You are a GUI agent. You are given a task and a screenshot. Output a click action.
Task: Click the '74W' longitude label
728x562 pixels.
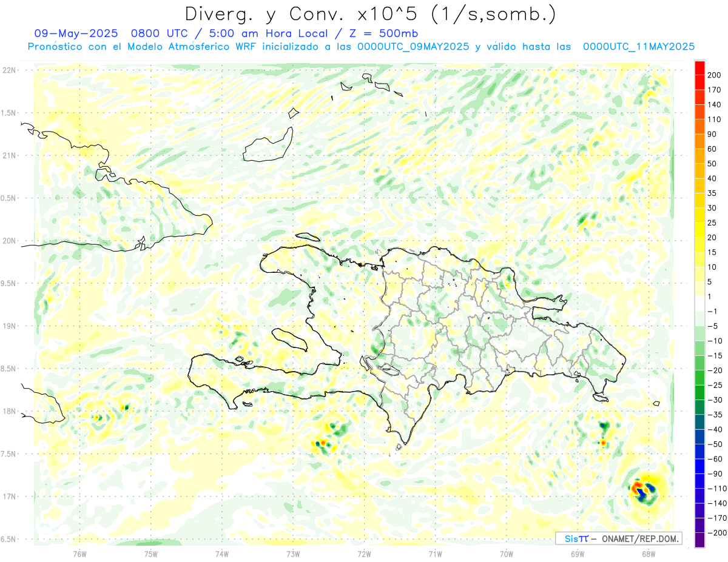221,554
